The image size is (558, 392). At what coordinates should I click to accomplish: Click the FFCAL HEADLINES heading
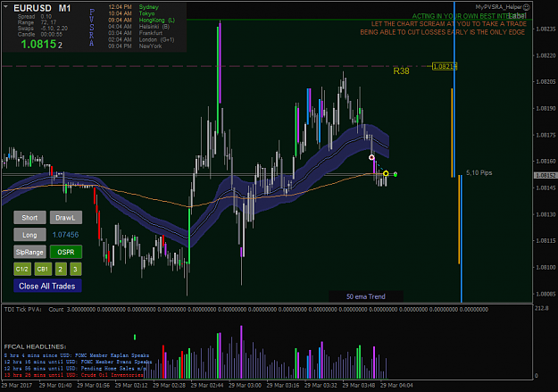click(x=35, y=346)
